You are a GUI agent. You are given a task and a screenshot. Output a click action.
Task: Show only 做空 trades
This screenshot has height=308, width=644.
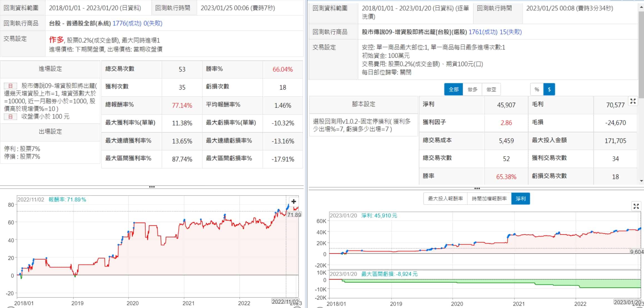(491, 89)
